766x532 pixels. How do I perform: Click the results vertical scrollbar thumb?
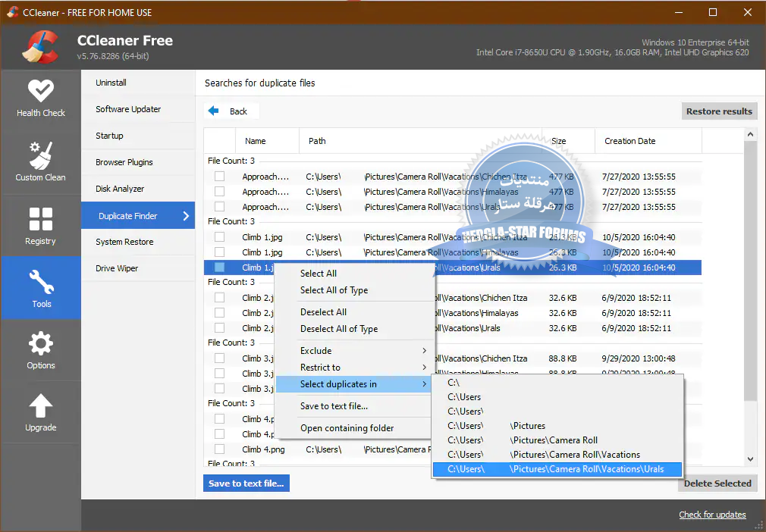click(750, 271)
